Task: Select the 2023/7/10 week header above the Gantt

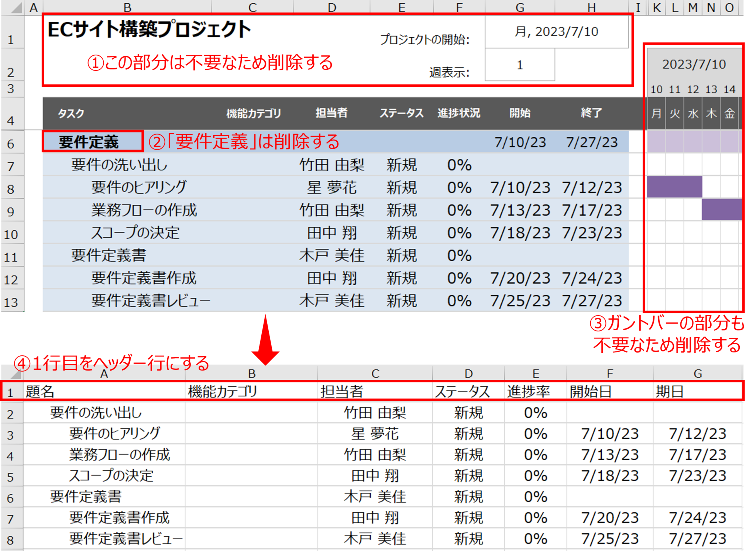Action: pyautogui.click(x=694, y=63)
